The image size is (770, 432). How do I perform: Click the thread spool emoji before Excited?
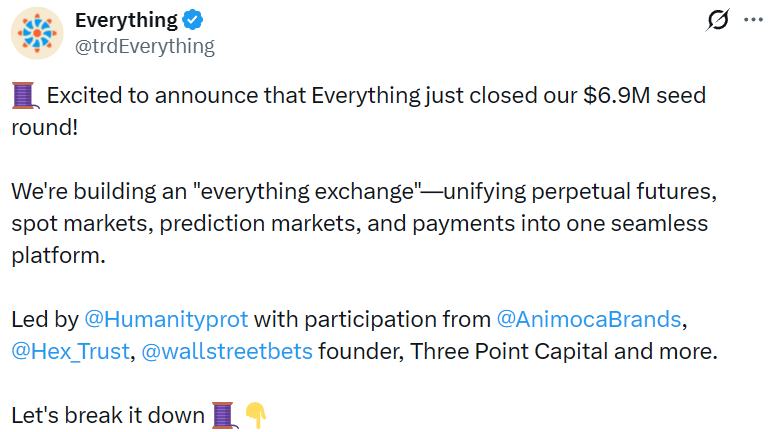[25, 96]
